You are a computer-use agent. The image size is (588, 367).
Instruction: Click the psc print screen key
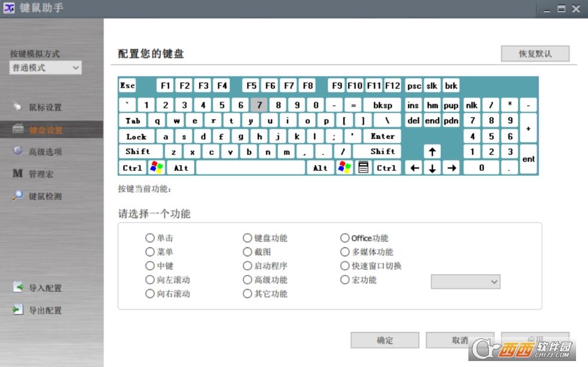coord(414,85)
